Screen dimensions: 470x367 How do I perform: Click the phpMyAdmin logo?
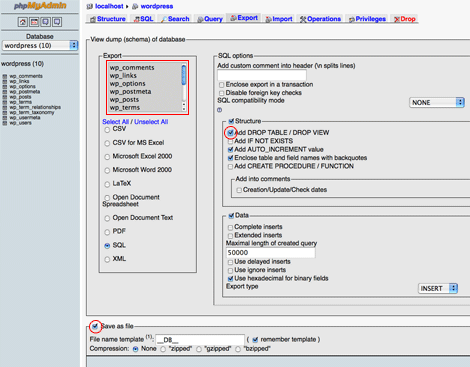40,6
